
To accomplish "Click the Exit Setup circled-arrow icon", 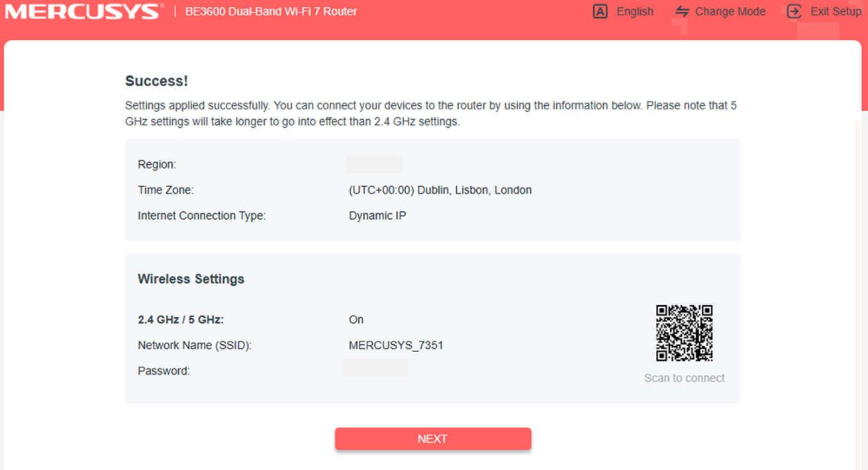I will point(793,11).
